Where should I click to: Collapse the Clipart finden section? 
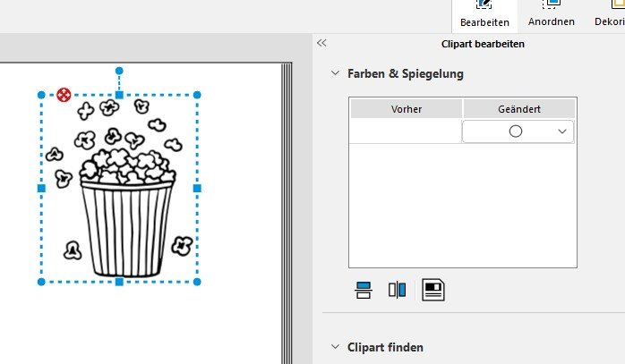[x=335, y=347]
